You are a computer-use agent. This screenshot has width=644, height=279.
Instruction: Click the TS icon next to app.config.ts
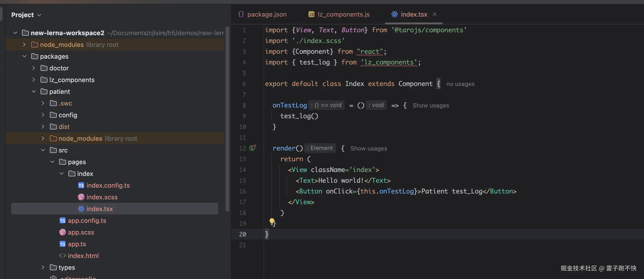click(63, 221)
